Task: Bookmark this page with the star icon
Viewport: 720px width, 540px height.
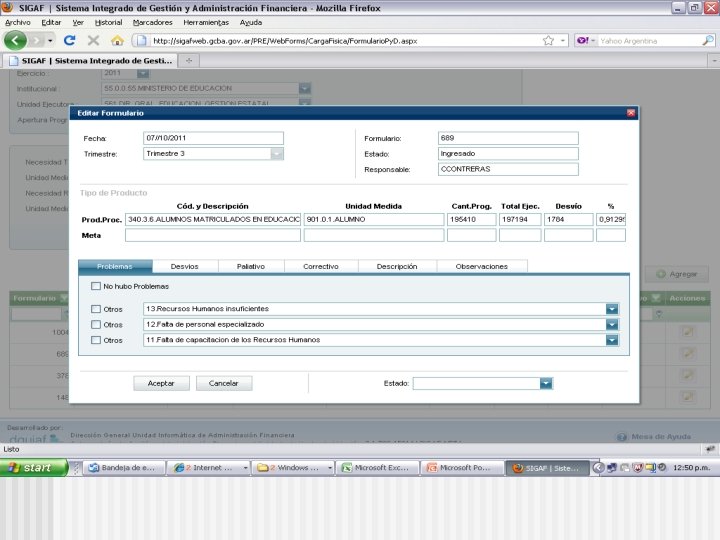Action: pyautogui.click(x=548, y=40)
